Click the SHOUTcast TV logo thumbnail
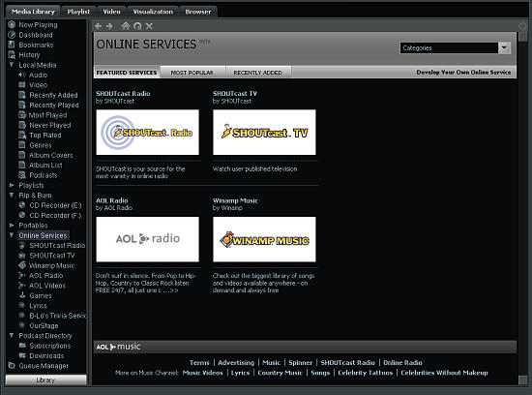532x395 pixels. [x=264, y=132]
